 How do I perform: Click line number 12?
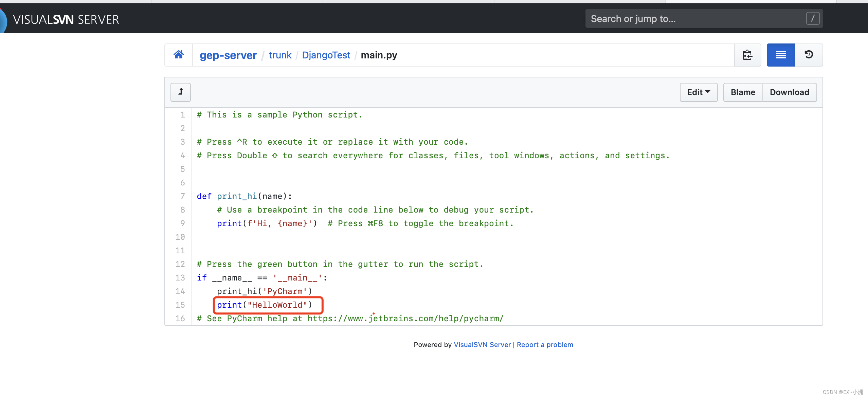[x=180, y=264]
